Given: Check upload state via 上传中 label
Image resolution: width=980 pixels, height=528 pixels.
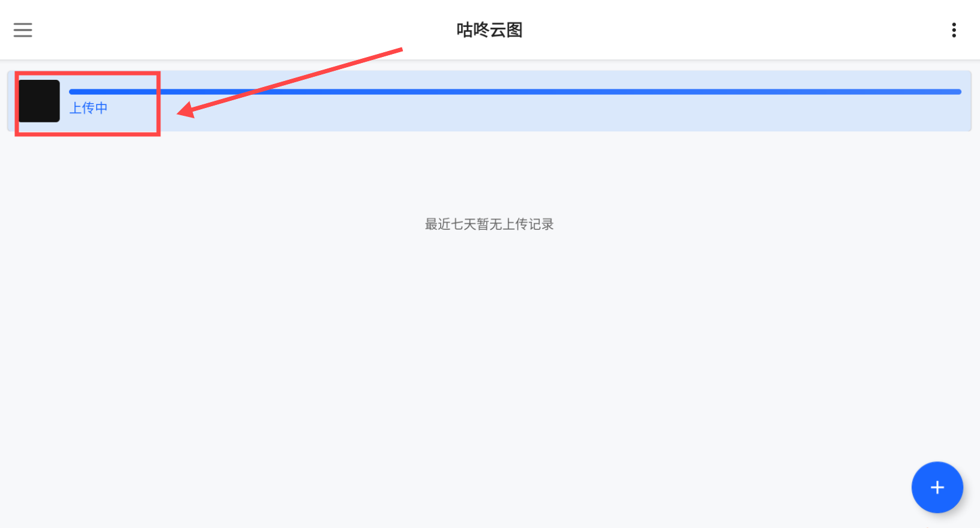Looking at the screenshot, I should click(x=88, y=108).
